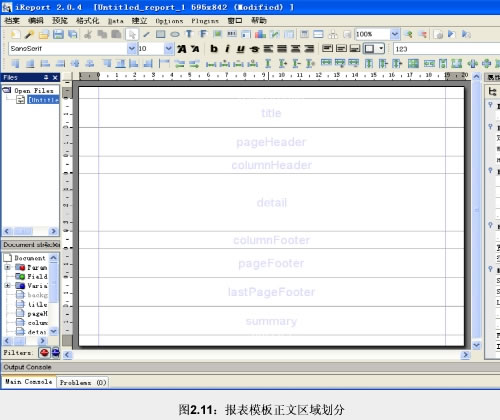Click the zoom in magnifier icon

coord(408,34)
